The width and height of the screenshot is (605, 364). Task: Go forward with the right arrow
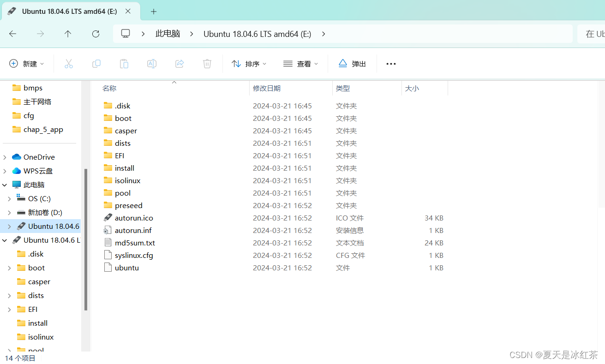41,34
